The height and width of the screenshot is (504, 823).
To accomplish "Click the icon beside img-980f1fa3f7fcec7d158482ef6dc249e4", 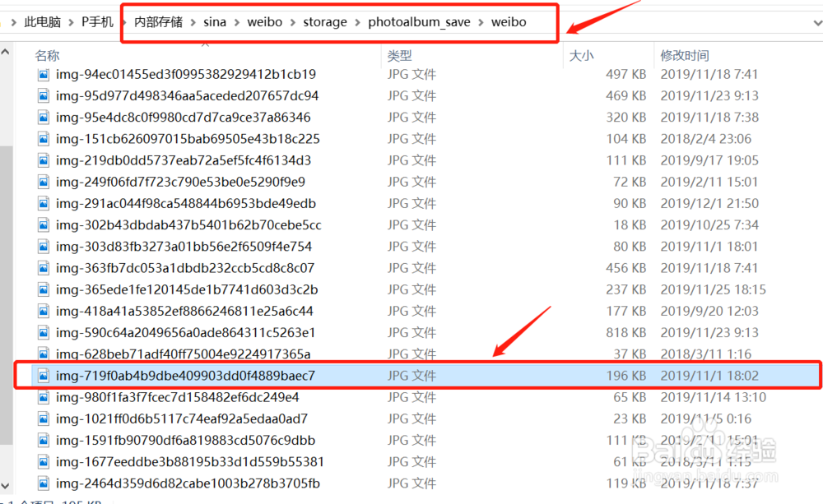I will point(44,397).
